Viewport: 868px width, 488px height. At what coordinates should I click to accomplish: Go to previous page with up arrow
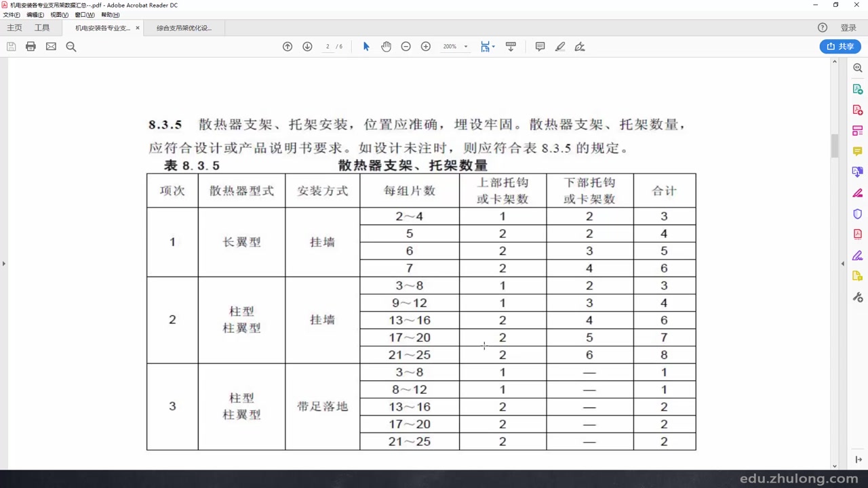[x=288, y=47]
